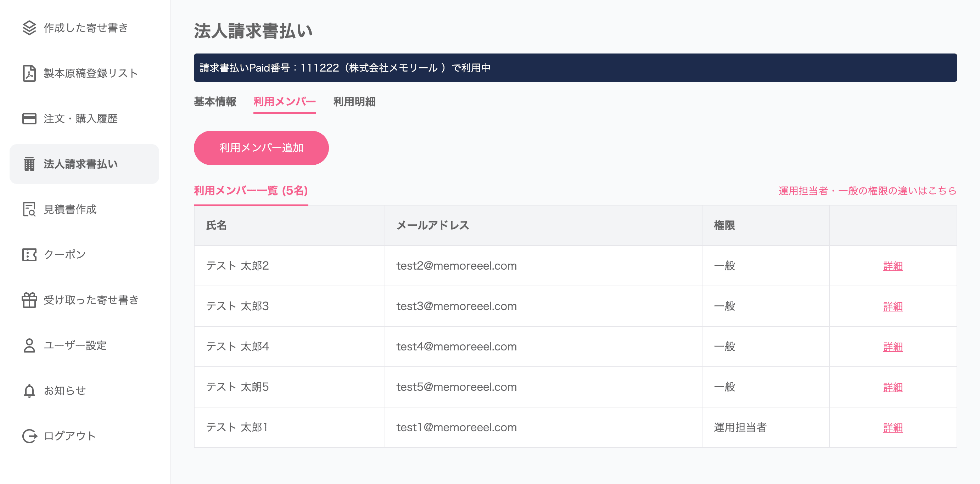The image size is (980, 484).
Task: Select the 利用メンバー tab
Action: 285,102
